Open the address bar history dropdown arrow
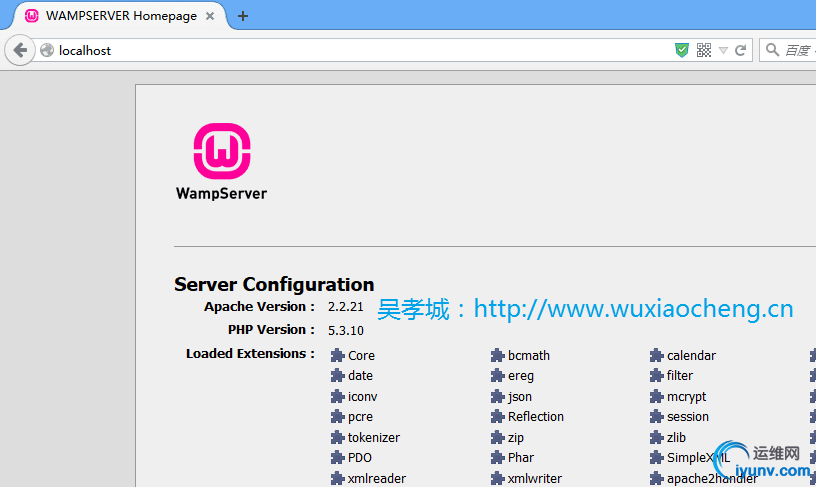816x487 pixels. coord(723,50)
